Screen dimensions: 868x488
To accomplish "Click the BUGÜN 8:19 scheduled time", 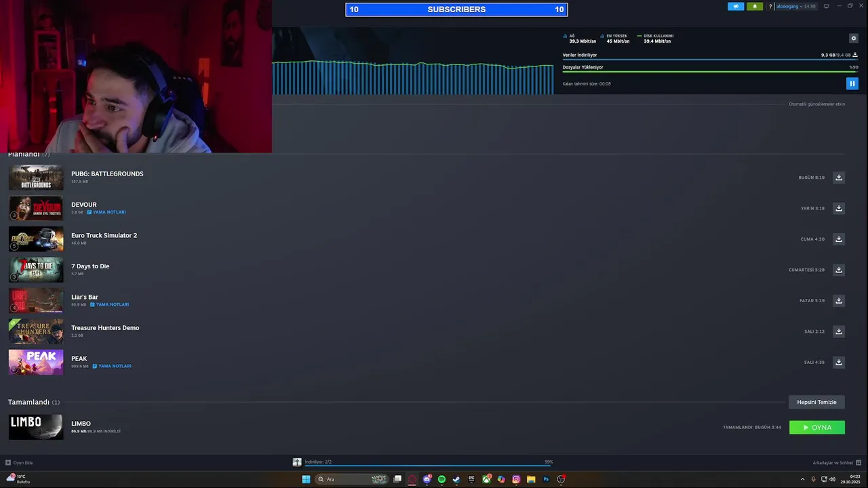I will pyautogui.click(x=812, y=178).
